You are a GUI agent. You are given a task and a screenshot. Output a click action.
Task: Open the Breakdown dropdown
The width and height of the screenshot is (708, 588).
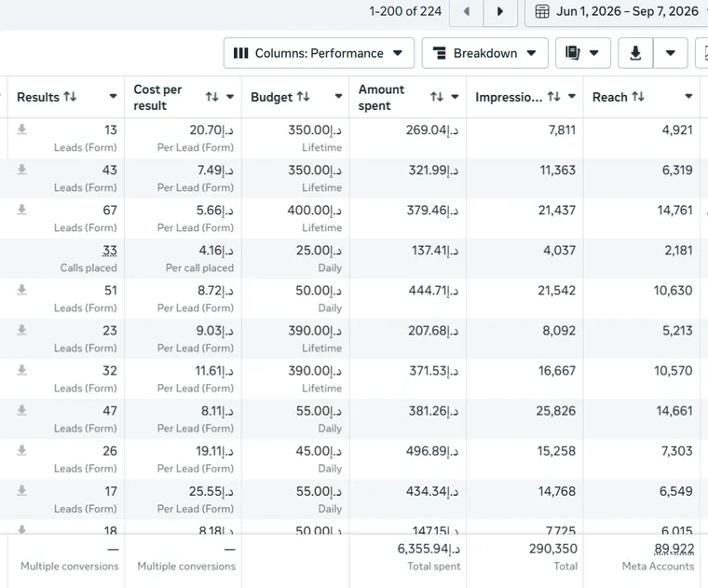coord(485,53)
